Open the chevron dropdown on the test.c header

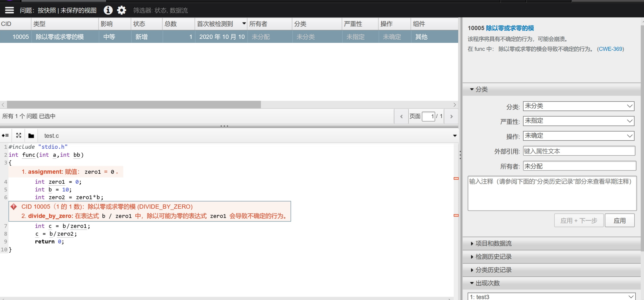coord(454,136)
